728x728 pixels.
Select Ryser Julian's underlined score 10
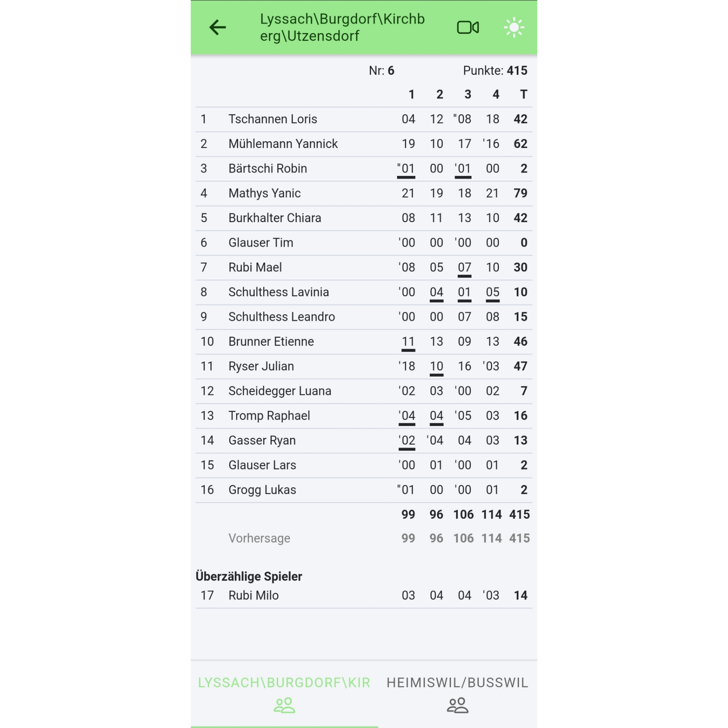point(437,367)
